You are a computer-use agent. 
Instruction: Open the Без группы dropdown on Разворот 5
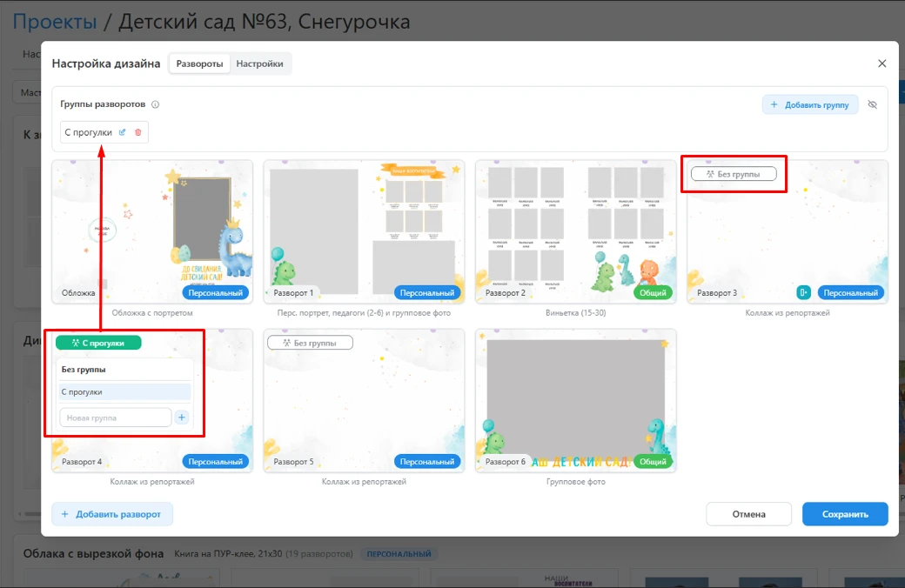click(x=310, y=343)
